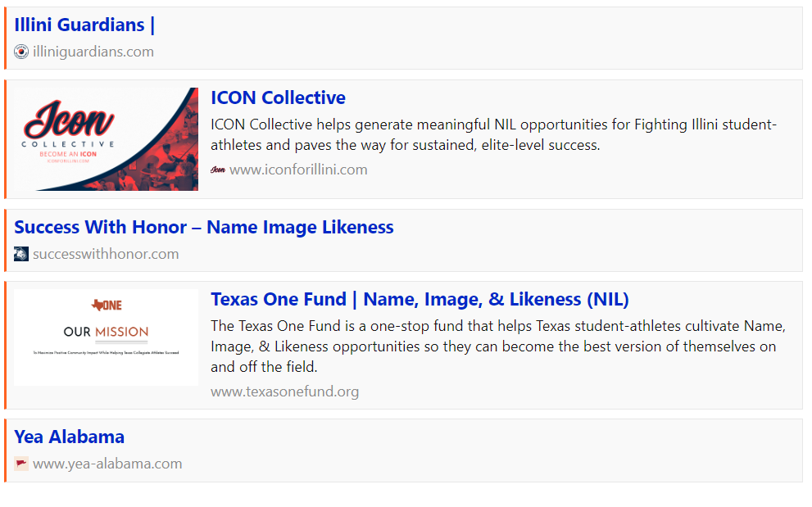Image resolution: width=812 pixels, height=507 pixels.
Task: Click the orange bar beside Yea Alabama
Action: click(5, 450)
